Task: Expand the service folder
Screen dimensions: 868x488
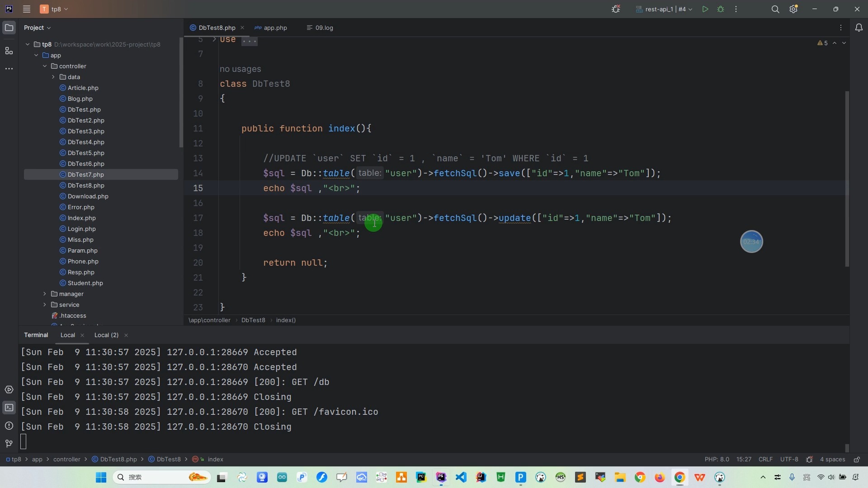Action: [x=45, y=305]
